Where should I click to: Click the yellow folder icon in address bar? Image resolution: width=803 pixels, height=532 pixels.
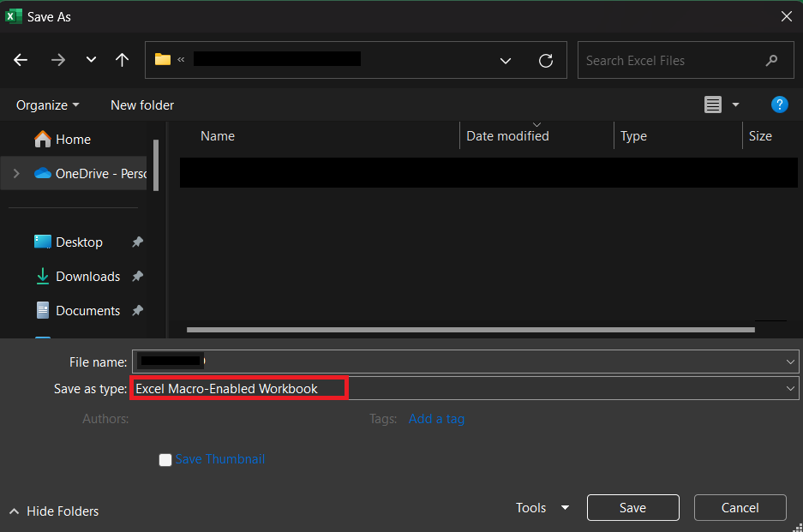click(162, 59)
